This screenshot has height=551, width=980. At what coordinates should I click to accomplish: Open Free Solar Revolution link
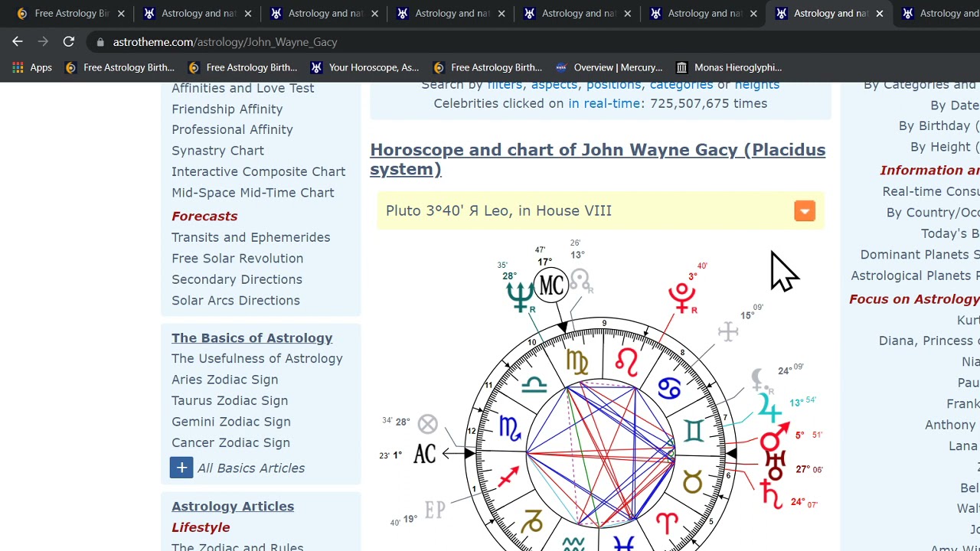coord(237,259)
